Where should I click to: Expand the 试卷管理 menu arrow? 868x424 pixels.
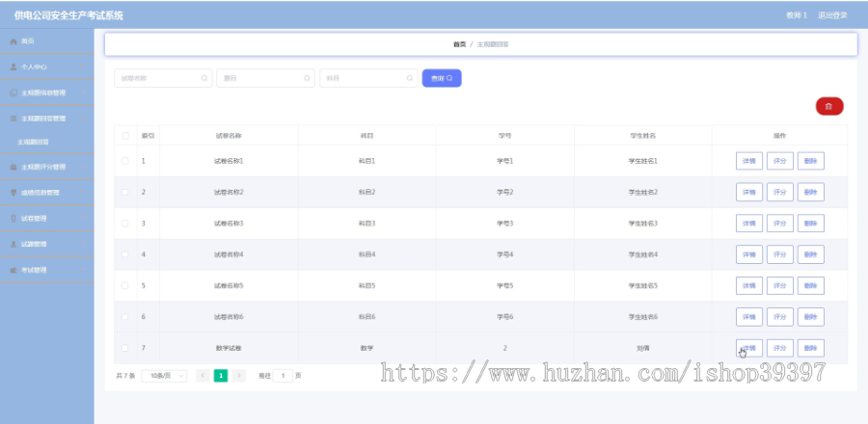click(83, 219)
